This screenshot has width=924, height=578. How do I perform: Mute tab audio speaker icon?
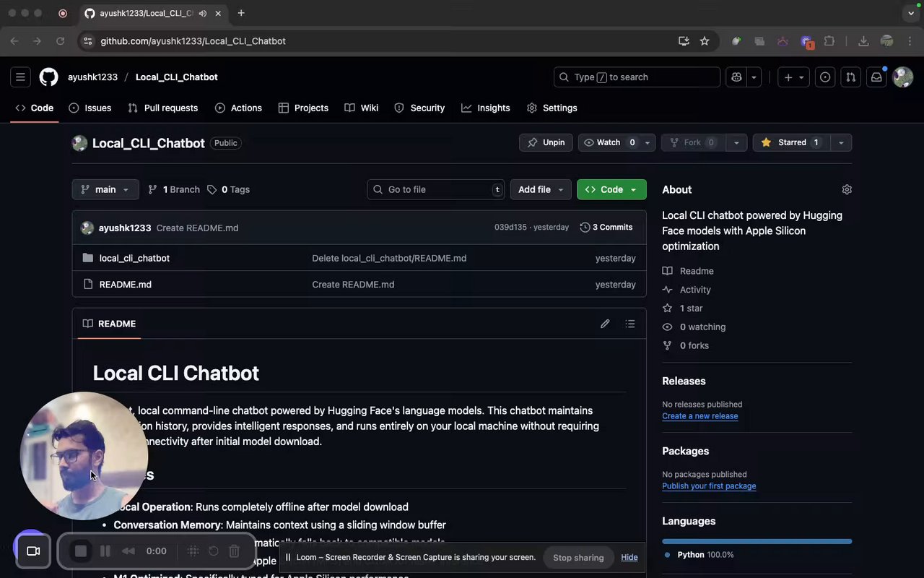[202, 13]
